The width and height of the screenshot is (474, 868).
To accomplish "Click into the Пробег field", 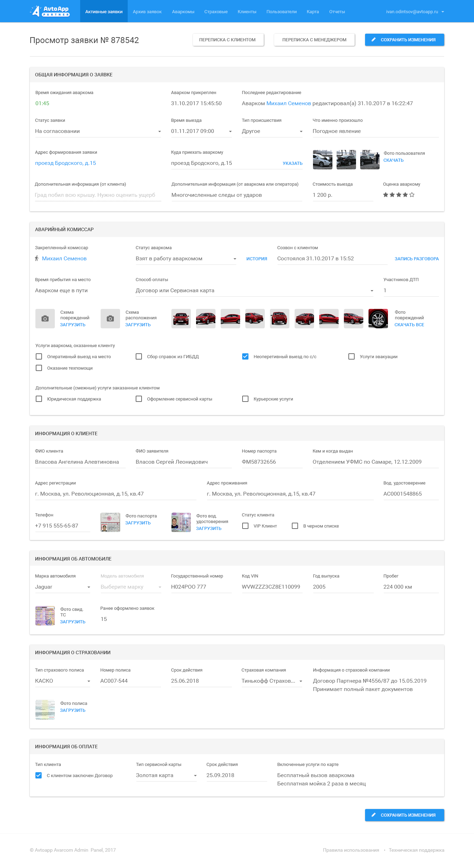I will (x=410, y=587).
